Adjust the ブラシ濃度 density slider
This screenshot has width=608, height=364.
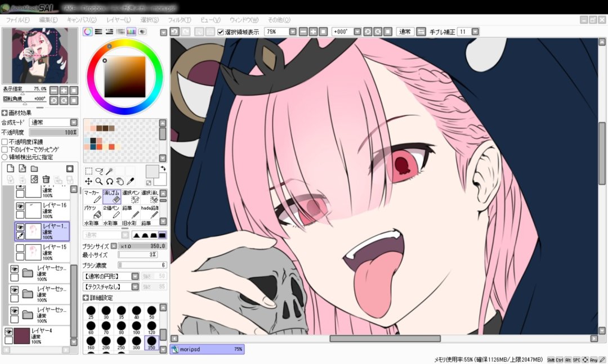point(142,265)
